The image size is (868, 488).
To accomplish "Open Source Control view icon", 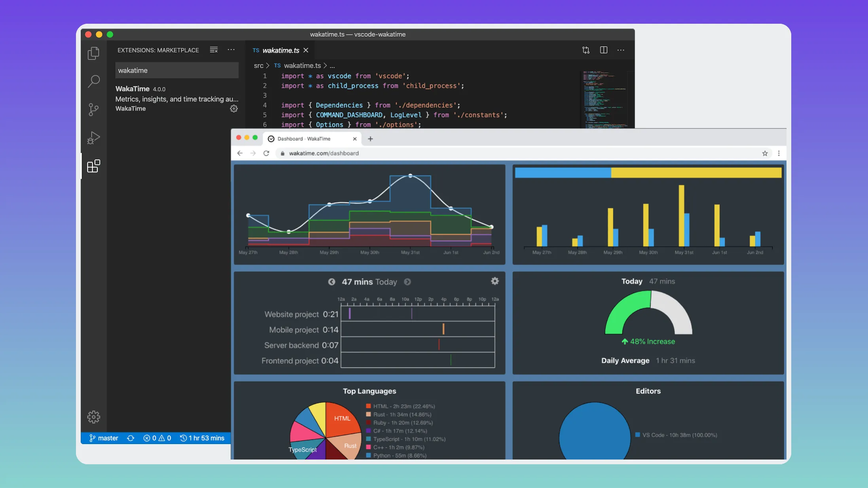I will tap(93, 110).
